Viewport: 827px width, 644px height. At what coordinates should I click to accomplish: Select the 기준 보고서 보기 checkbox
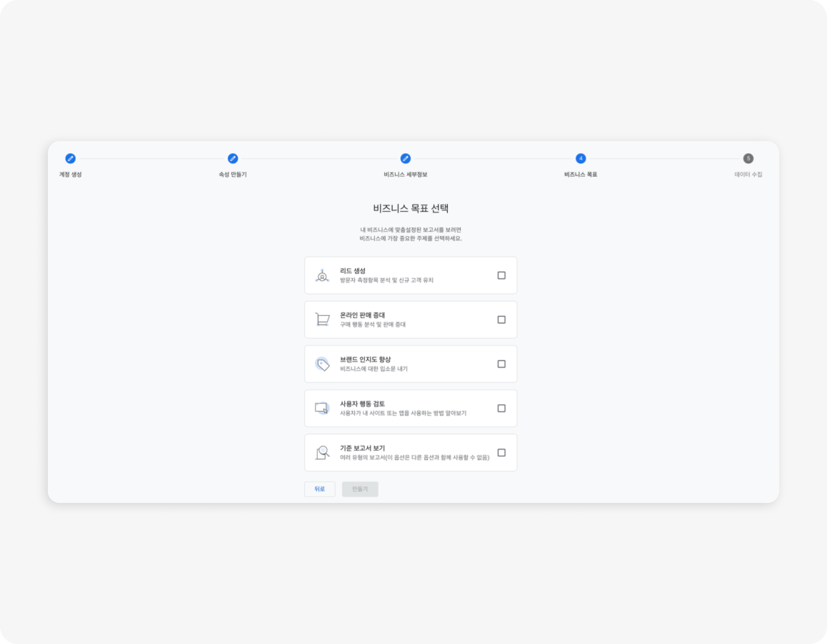tap(501, 453)
